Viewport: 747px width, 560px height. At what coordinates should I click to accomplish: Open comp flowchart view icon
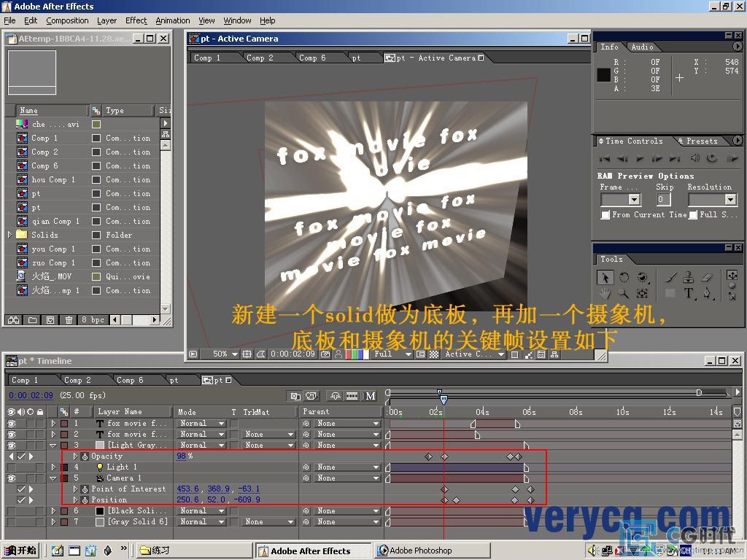click(554, 354)
